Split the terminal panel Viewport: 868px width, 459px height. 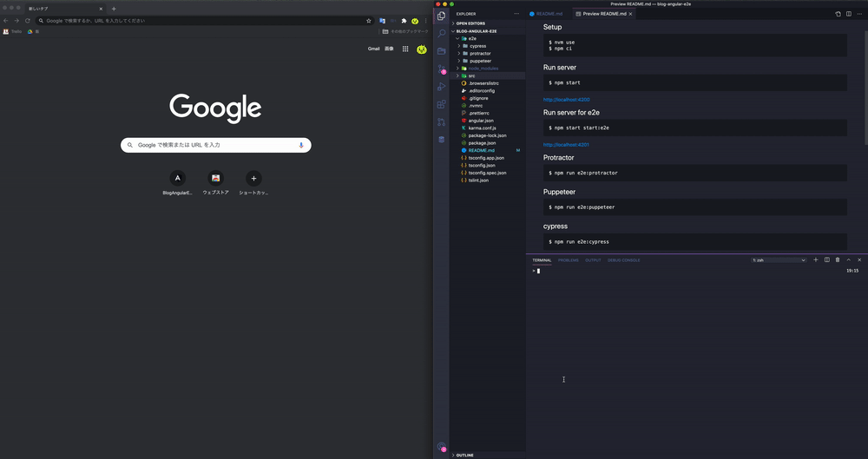[x=827, y=259]
